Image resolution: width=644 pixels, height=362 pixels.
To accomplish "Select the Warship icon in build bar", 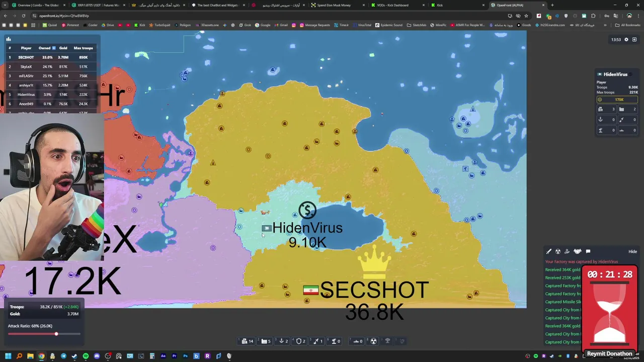I will click(357, 341).
